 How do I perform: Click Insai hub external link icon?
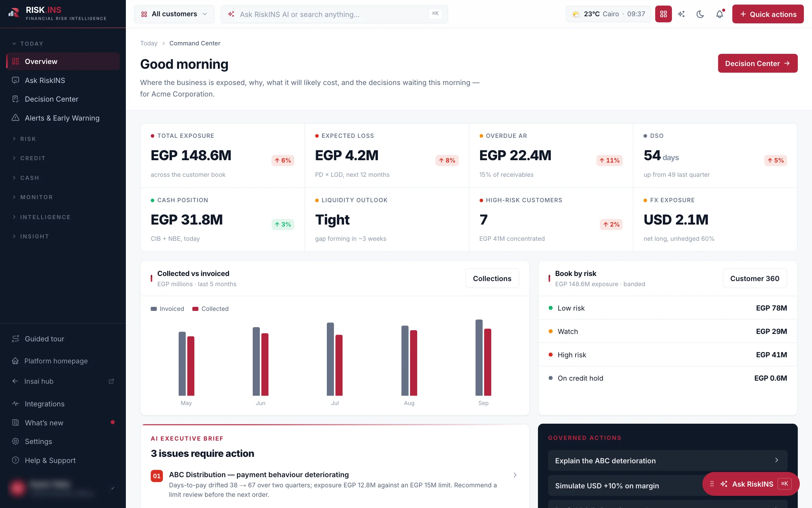point(111,381)
